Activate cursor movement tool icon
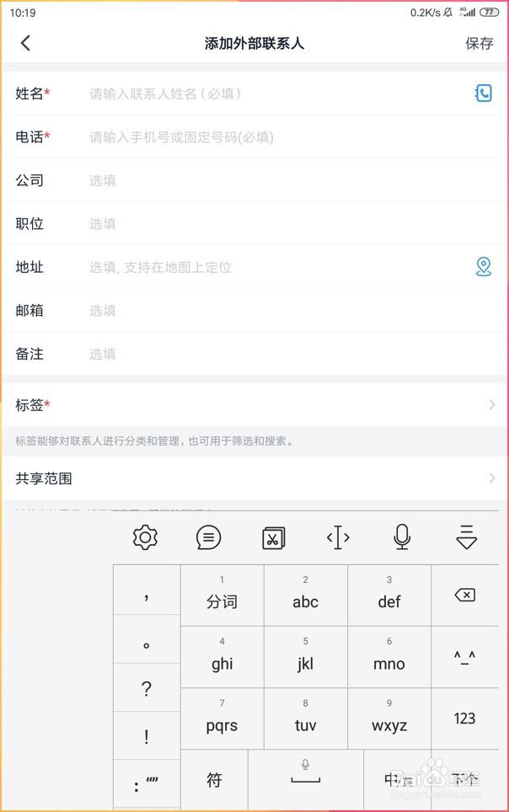Screen dimensions: 509x812 coord(338,537)
